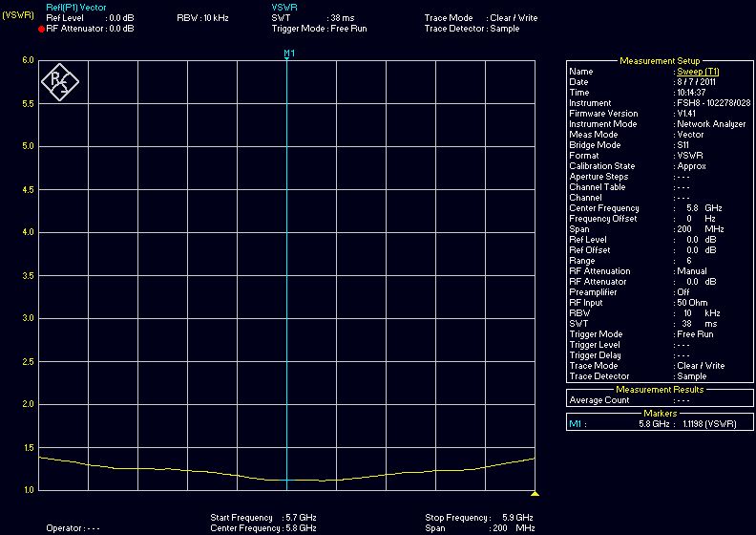756x535 pixels.
Task: Click Stop Frequency : 5.9 GHz below the graph
Action: [479, 518]
